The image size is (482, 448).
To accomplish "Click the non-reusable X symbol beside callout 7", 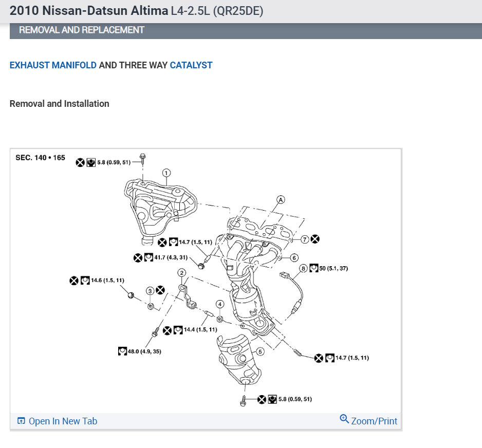I will coord(315,239).
